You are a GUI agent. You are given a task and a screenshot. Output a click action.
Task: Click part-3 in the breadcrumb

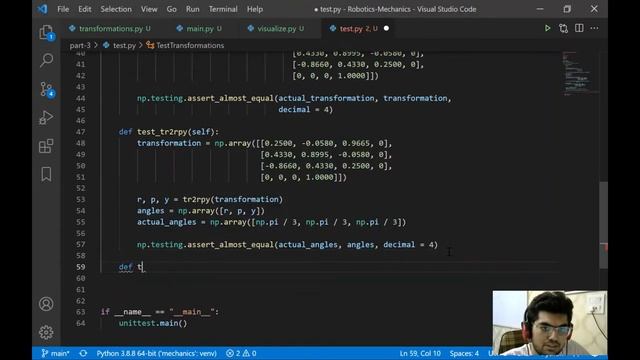tap(80, 45)
